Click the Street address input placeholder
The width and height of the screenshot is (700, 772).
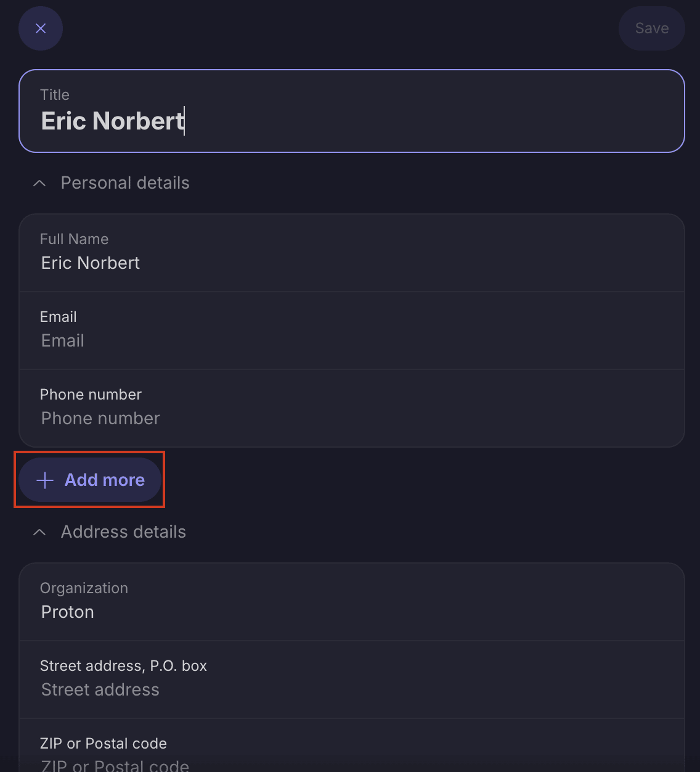(100, 690)
